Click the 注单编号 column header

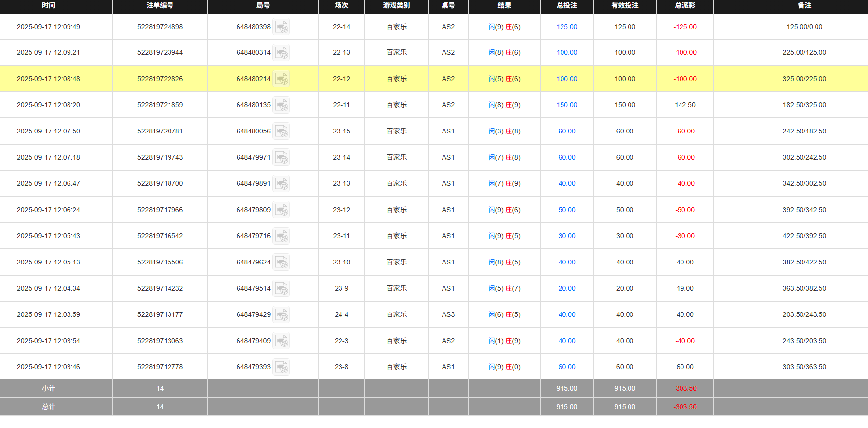click(x=160, y=5)
